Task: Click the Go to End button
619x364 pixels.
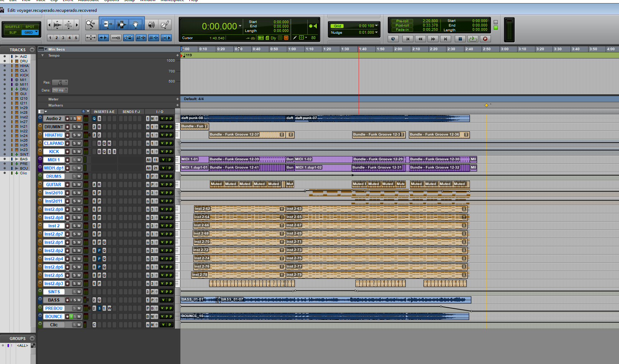Action: click(445, 39)
